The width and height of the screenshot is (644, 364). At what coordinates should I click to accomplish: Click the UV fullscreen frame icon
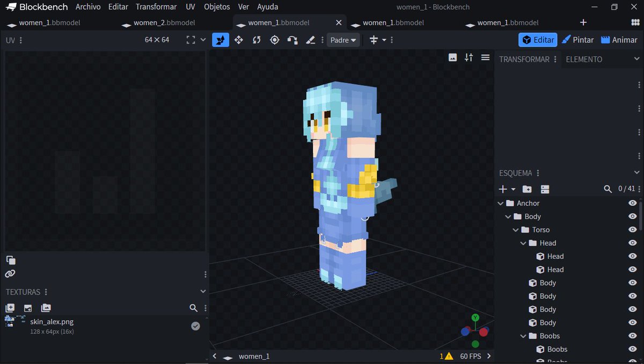tap(191, 40)
